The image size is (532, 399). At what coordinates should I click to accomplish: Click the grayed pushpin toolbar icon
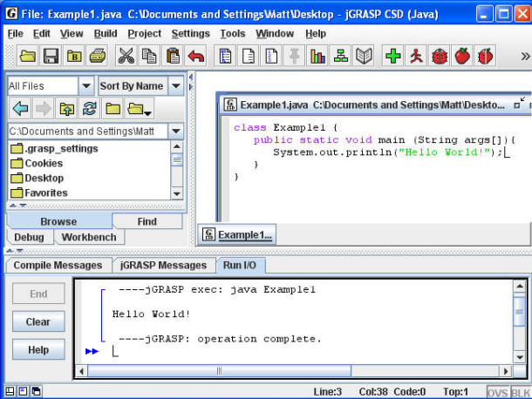[x=294, y=56]
